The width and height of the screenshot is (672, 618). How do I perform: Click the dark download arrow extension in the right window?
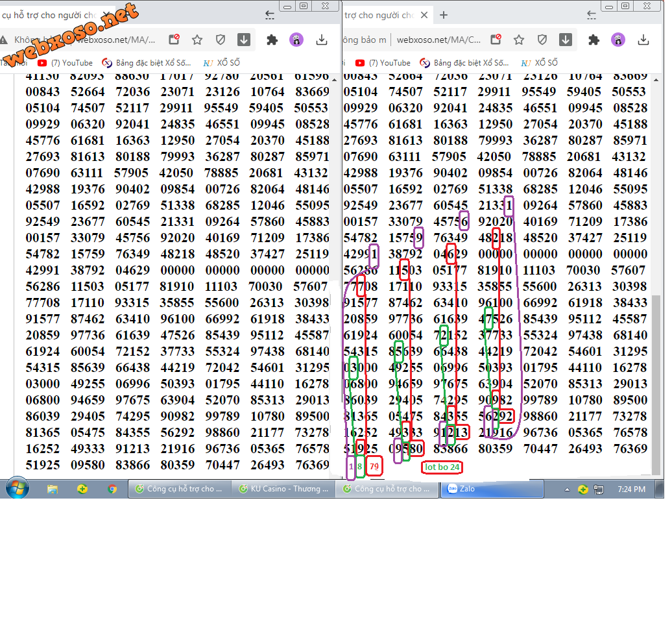(566, 40)
